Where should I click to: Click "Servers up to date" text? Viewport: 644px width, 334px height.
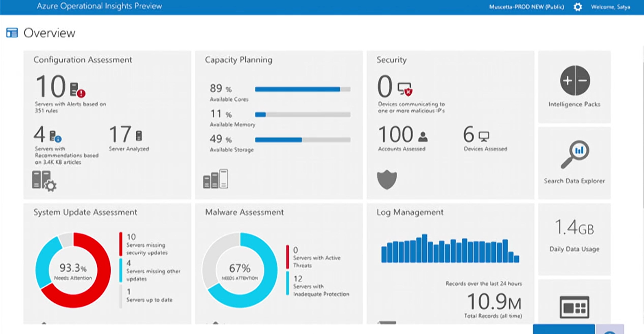[x=149, y=300]
